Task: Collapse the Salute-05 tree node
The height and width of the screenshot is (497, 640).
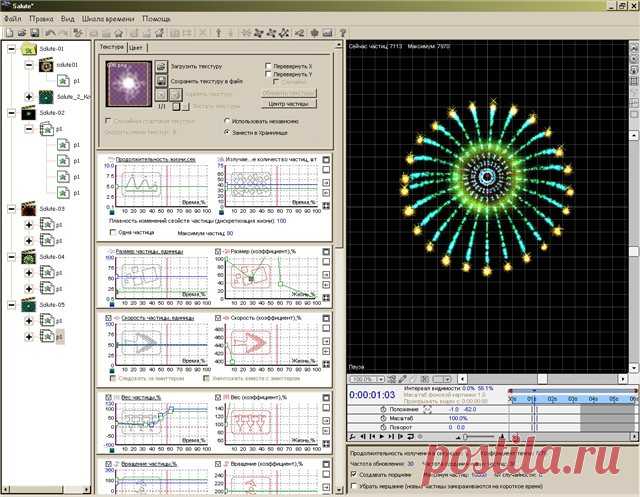Action: (11, 305)
